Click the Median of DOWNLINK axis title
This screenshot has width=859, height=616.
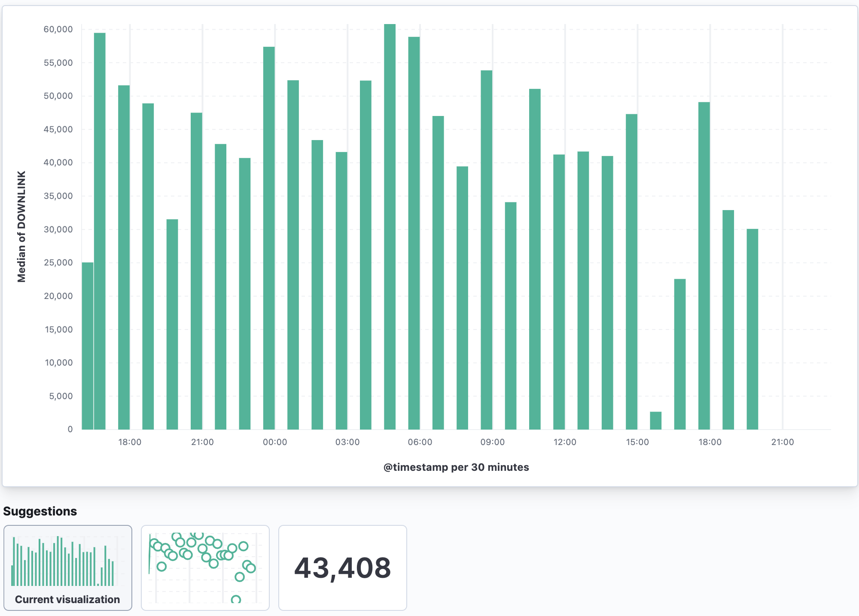pyautogui.click(x=21, y=226)
